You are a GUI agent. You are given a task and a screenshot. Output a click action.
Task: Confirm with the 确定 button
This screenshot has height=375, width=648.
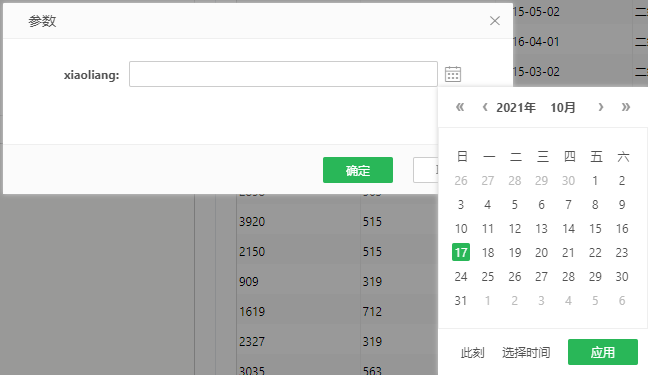358,170
